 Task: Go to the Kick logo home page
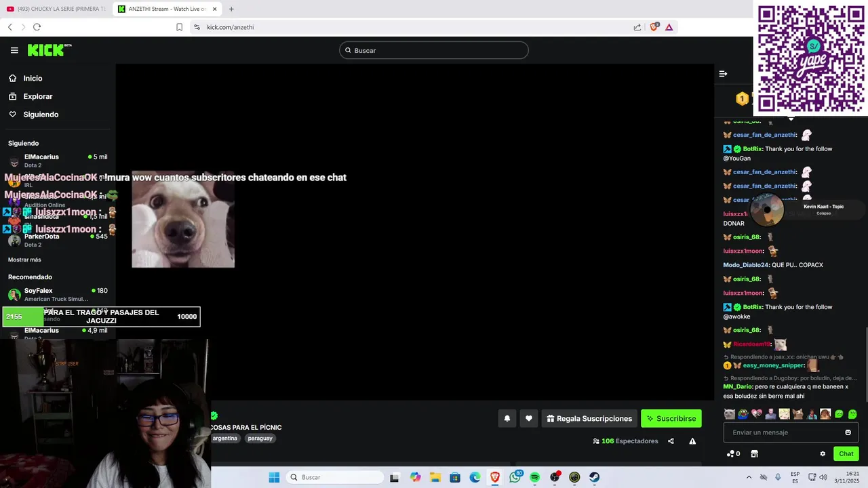pyautogui.click(x=49, y=50)
